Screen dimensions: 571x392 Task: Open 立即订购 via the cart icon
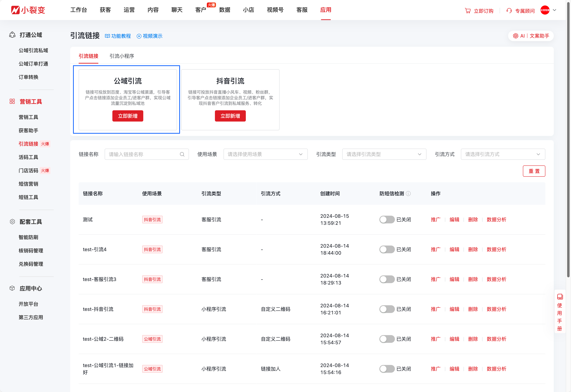tap(468, 11)
